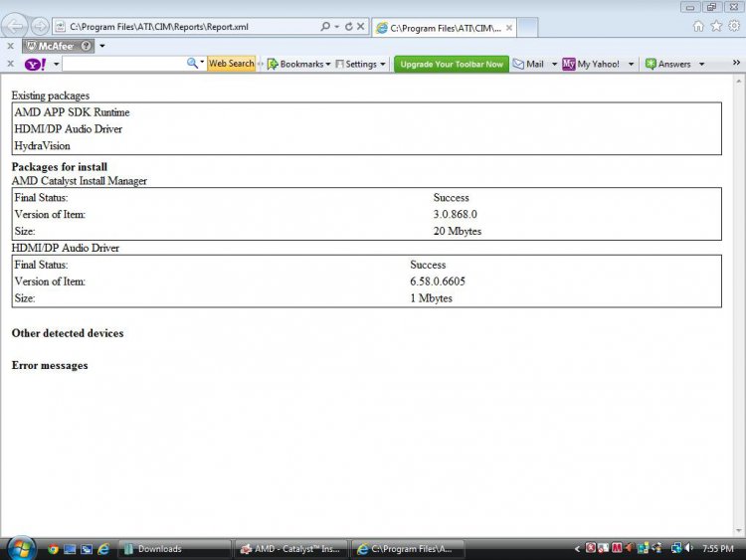Click version value '3.0.868.0'
Viewport: 746px width, 560px height.
[455, 214]
